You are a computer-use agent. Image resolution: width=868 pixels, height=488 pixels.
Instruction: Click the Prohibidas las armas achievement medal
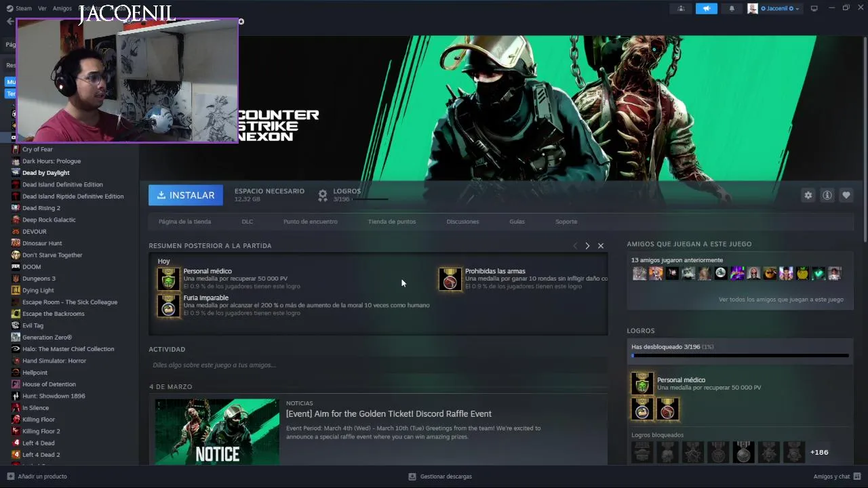[450, 279]
